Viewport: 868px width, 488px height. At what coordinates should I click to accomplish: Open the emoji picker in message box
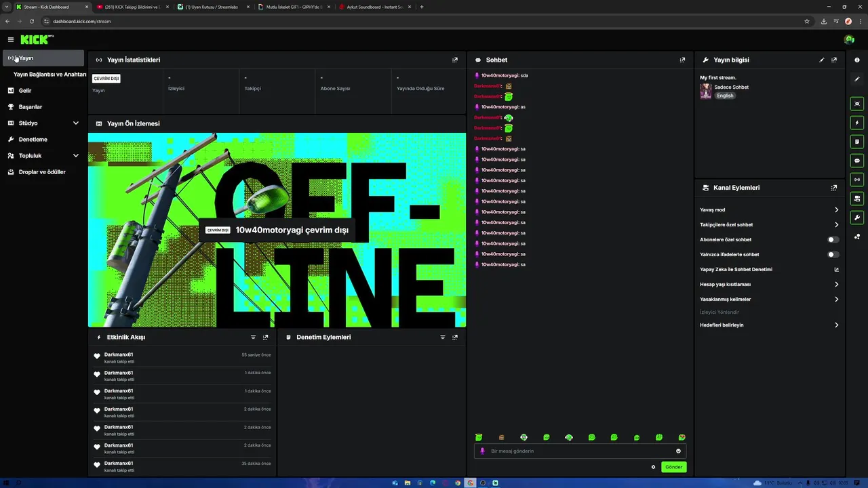coord(678,451)
